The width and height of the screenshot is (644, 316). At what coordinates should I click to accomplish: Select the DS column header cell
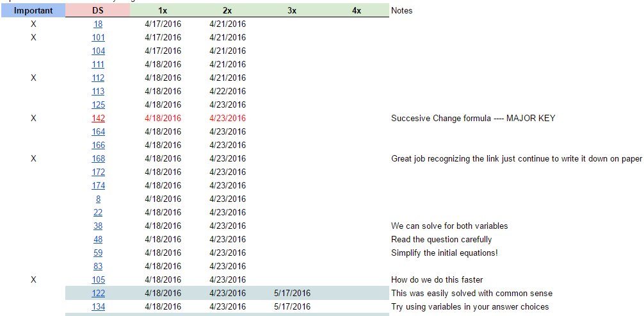pyautogui.click(x=98, y=11)
